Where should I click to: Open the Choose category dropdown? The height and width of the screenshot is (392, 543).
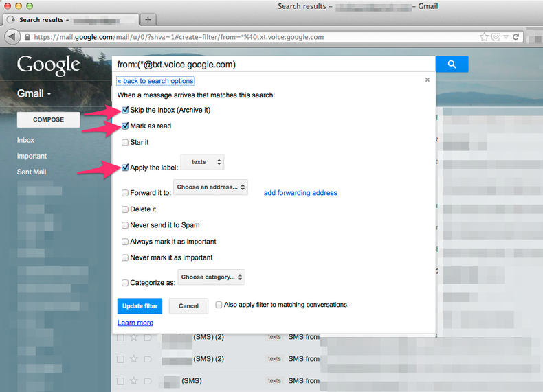(212, 277)
